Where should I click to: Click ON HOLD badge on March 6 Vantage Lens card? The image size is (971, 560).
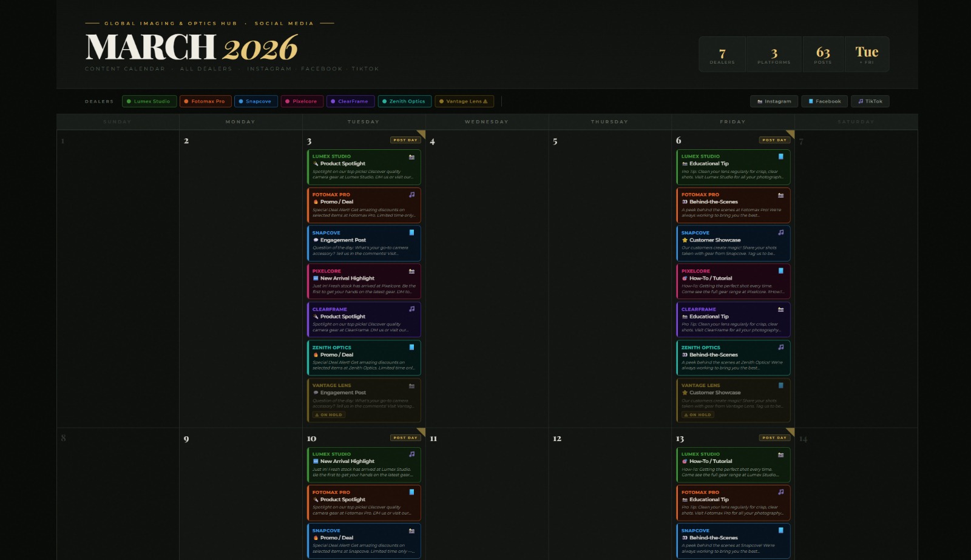click(698, 415)
